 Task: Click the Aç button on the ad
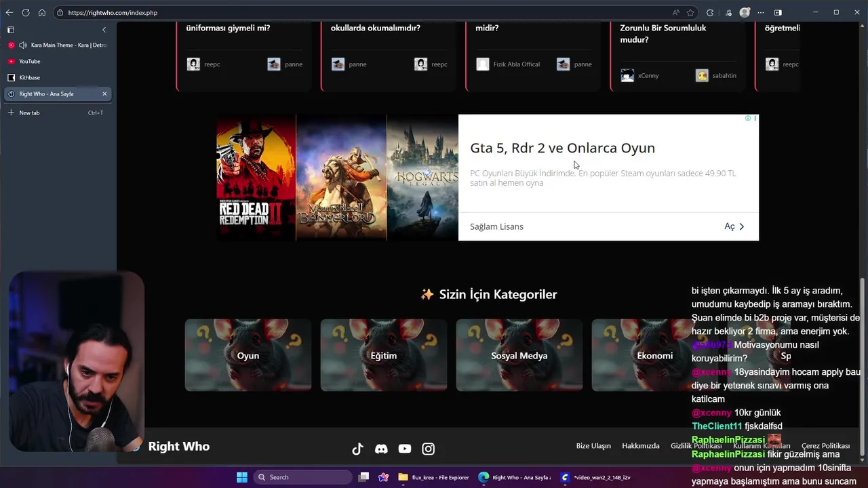734,226
